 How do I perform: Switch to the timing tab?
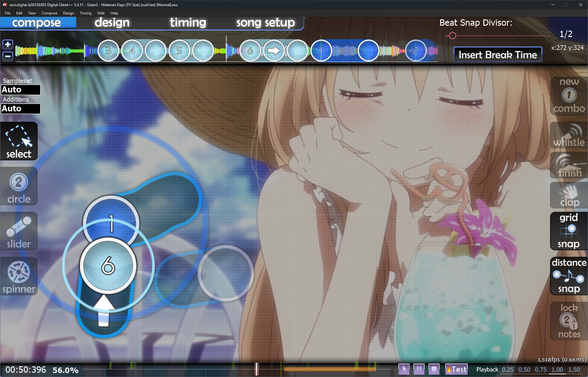(x=188, y=23)
